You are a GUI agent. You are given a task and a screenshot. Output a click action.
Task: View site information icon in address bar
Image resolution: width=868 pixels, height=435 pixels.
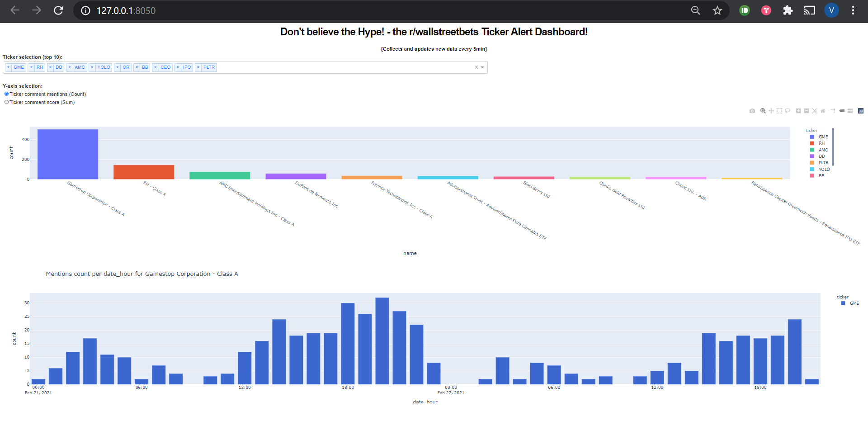(85, 10)
